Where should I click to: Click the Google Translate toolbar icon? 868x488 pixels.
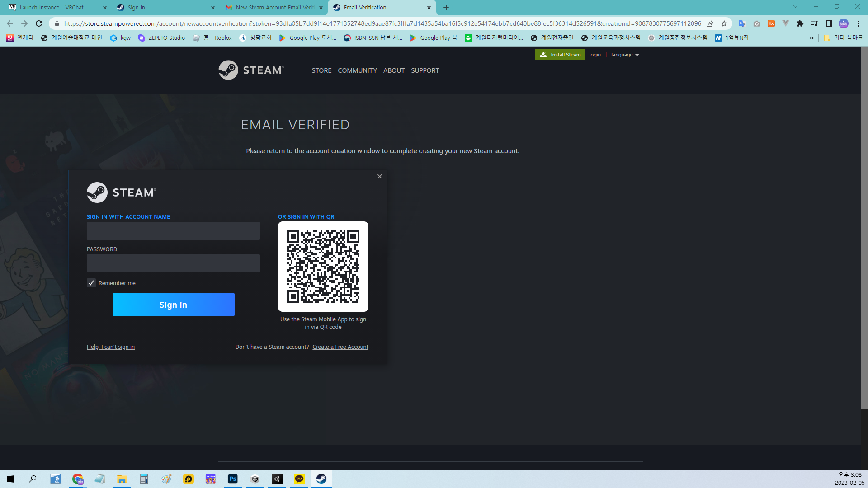coord(741,23)
